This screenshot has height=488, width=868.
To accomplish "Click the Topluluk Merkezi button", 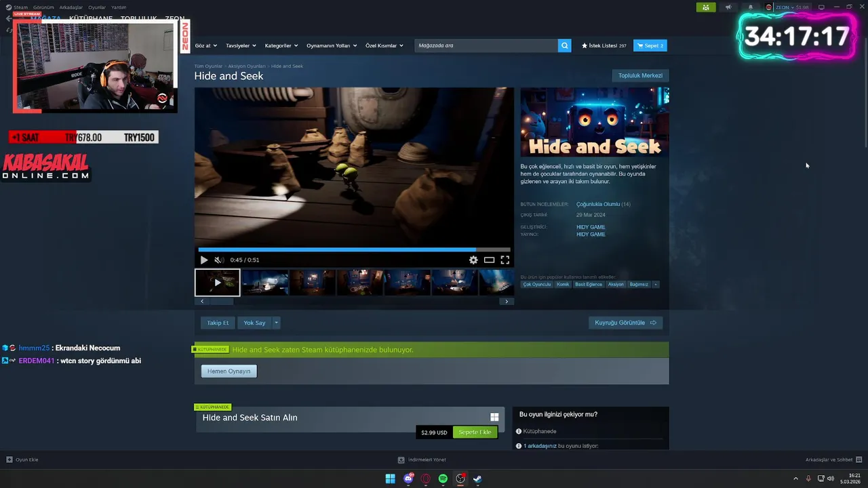I will [x=640, y=75].
